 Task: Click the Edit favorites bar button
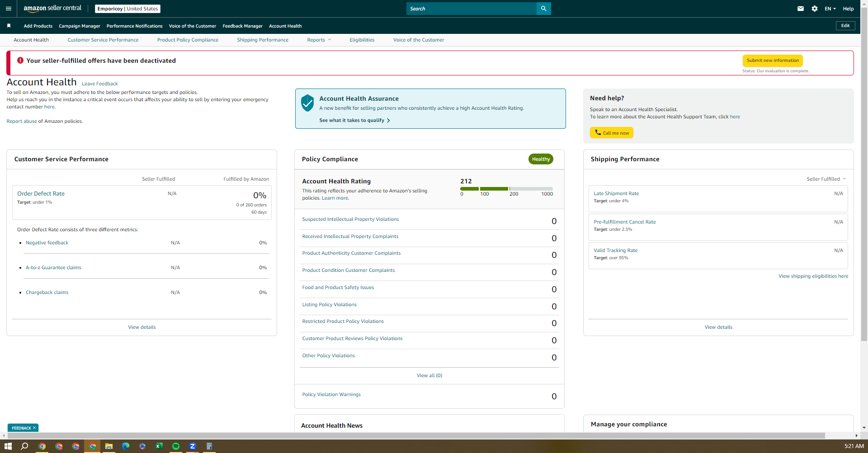coord(845,26)
